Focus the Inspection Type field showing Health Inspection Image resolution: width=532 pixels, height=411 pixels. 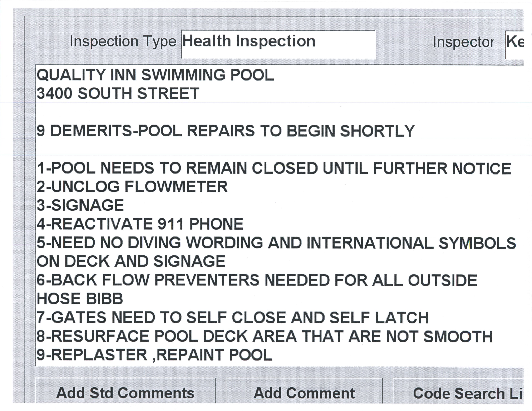pyautogui.click(x=278, y=44)
